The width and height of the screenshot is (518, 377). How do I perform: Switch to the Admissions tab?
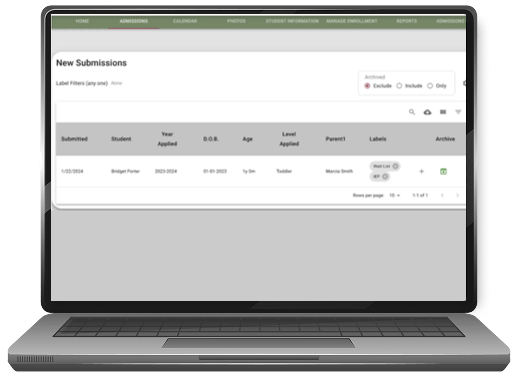point(134,21)
